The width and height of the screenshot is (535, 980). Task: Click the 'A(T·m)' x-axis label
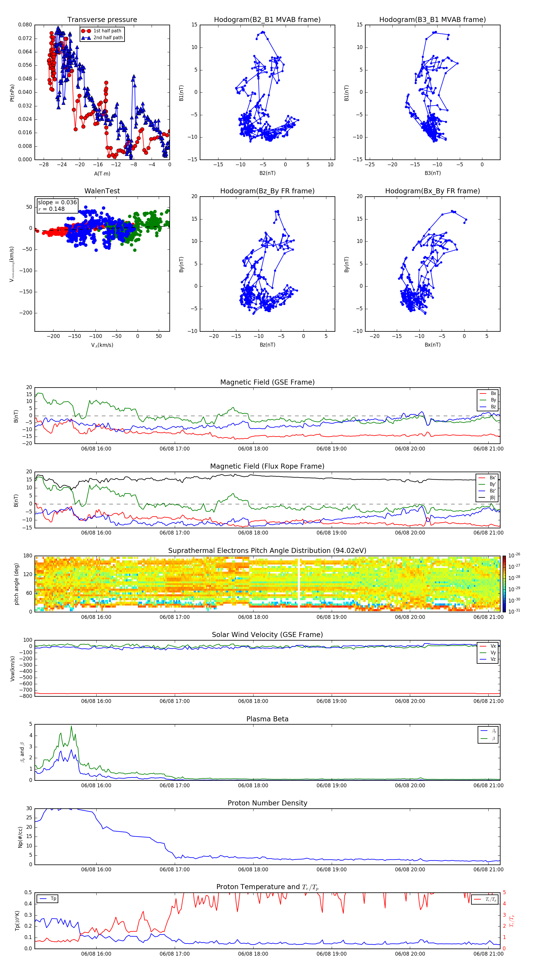(102, 174)
